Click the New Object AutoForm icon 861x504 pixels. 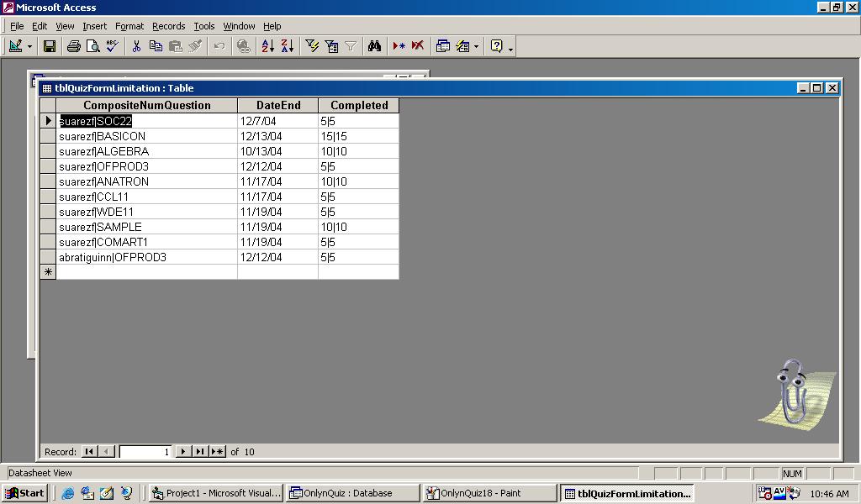(462, 46)
